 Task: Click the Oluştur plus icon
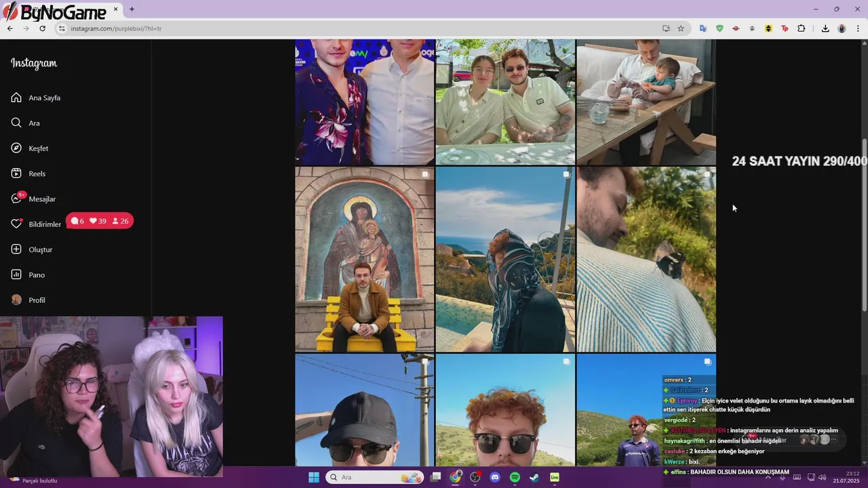pos(16,249)
